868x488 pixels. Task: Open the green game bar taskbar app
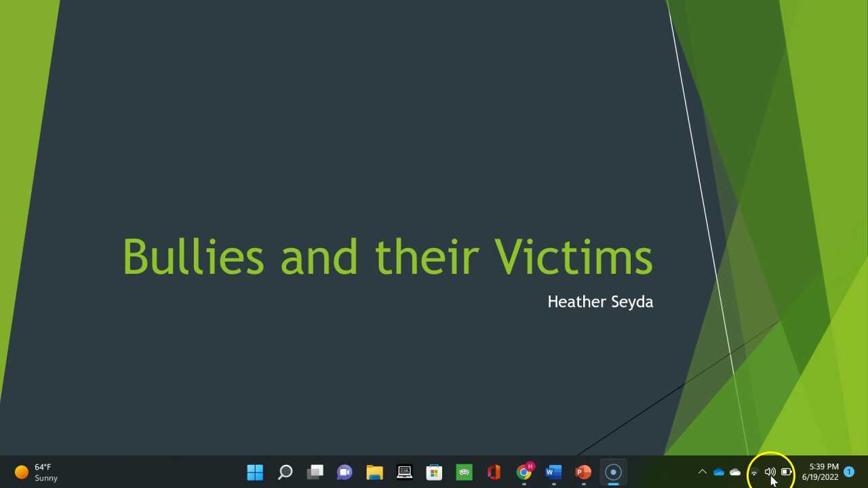464,472
